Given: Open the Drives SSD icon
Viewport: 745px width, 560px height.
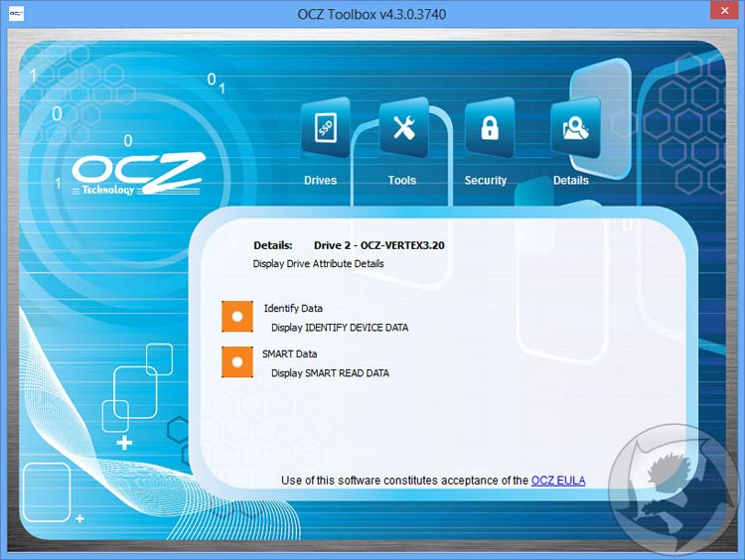Looking at the screenshot, I should point(325,128).
